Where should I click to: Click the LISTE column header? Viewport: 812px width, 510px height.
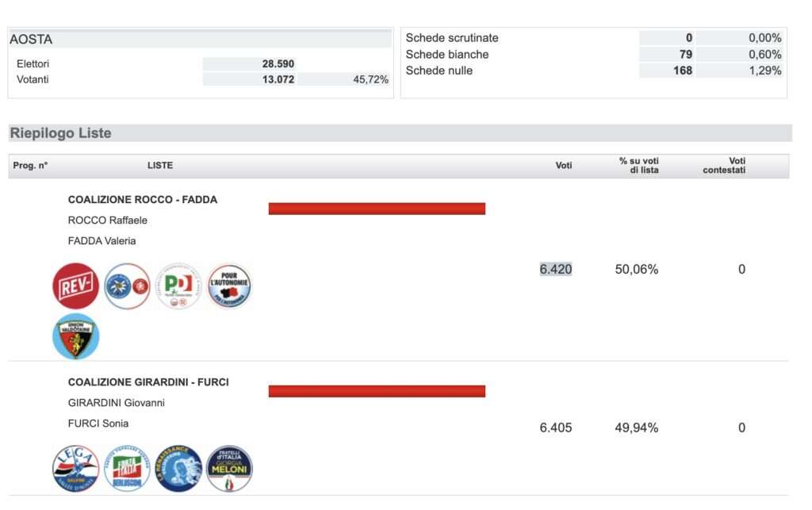160,166
